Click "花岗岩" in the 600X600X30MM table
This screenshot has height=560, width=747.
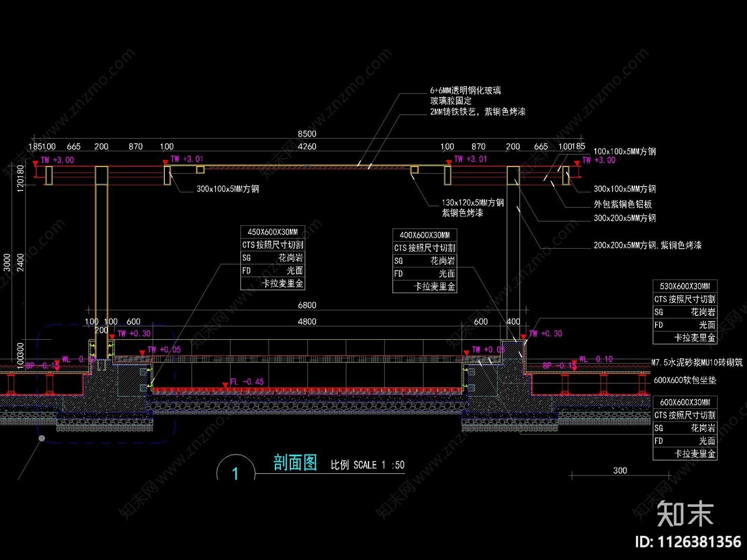click(x=703, y=428)
